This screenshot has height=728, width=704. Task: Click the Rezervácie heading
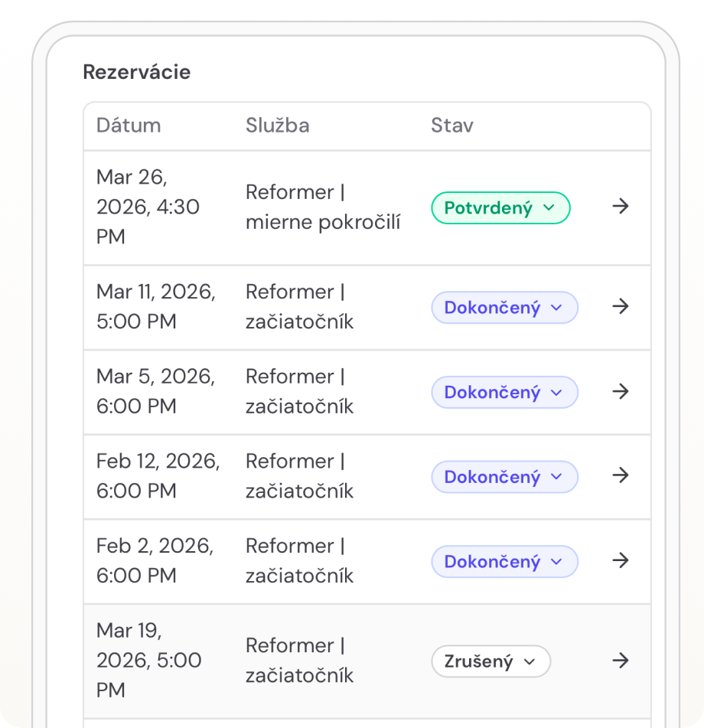[x=136, y=72]
